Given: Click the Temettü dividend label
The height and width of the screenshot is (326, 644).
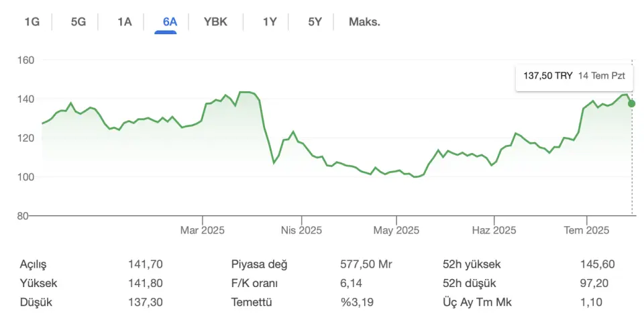Looking at the screenshot, I should click(x=251, y=302).
